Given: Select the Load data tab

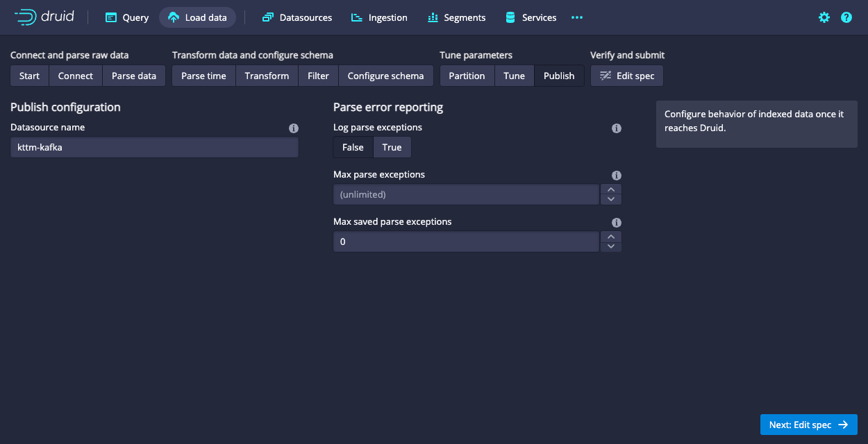Looking at the screenshot, I should (x=197, y=17).
